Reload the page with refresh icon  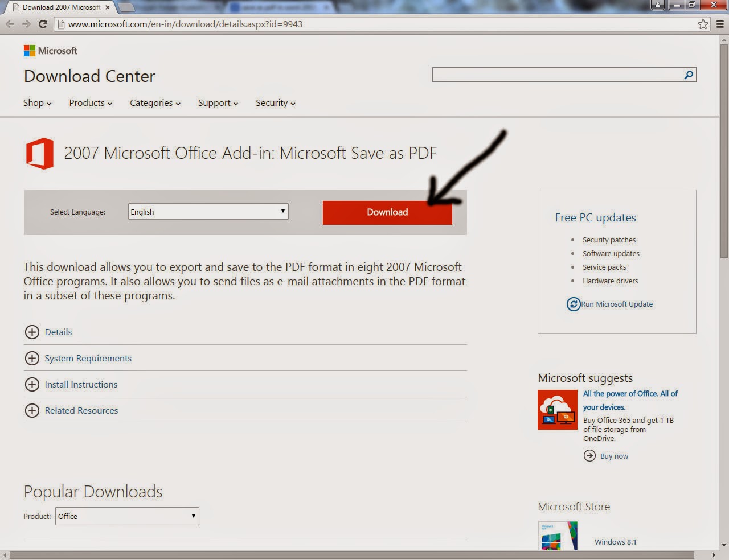point(43,24)
